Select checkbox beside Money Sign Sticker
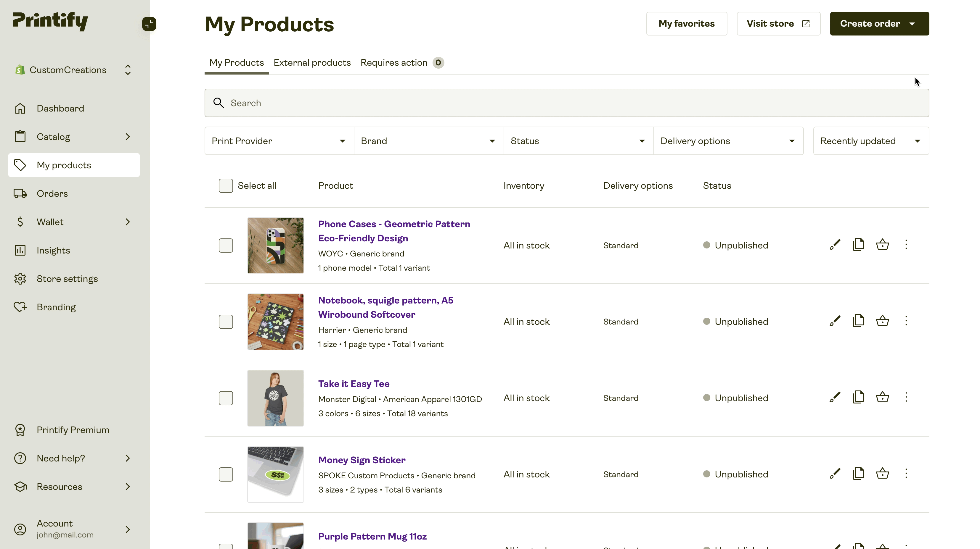 (x=226, y=474)
